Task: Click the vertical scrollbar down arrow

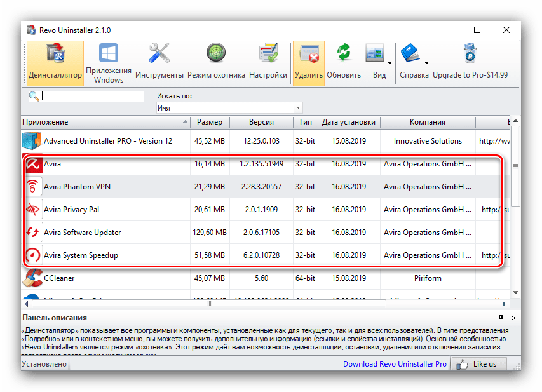Action: 515,293
